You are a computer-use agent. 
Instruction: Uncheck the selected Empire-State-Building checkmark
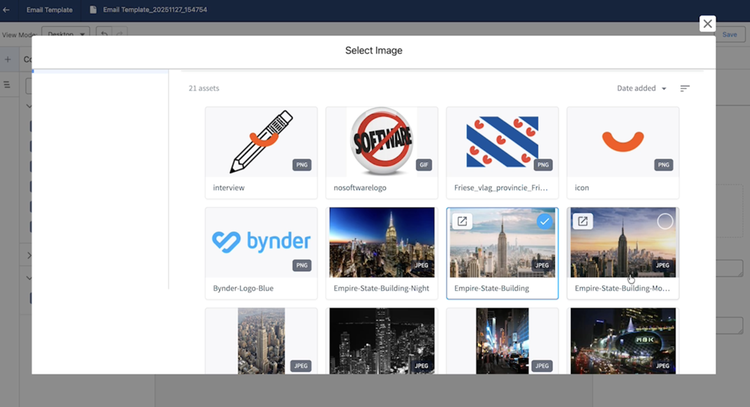544,221
